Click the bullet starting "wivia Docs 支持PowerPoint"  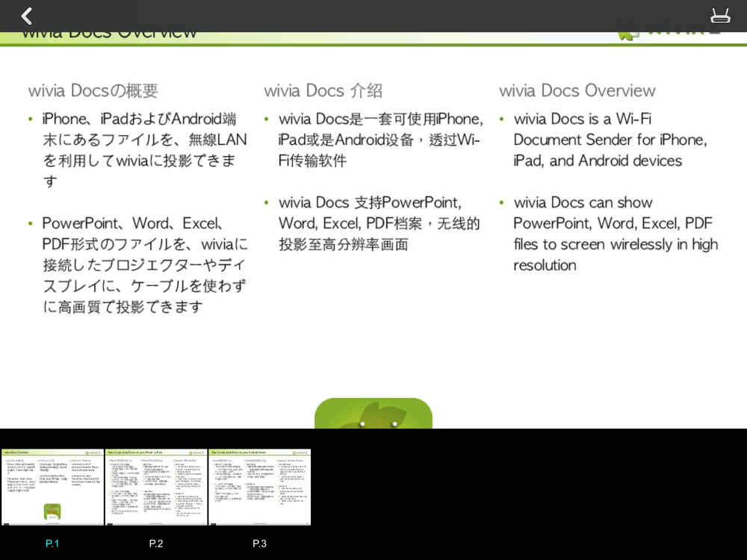379,223
